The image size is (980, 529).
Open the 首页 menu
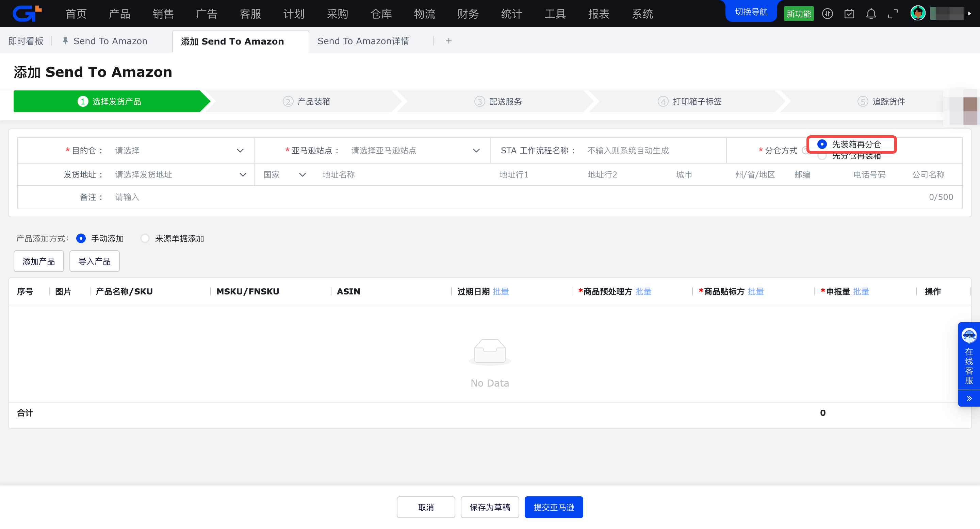point(76,14)
